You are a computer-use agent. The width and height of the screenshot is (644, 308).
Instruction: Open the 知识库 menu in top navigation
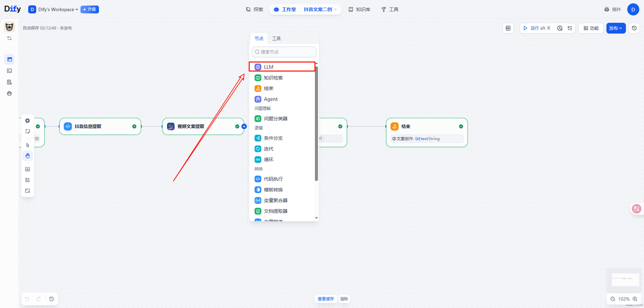coord(359,10)
